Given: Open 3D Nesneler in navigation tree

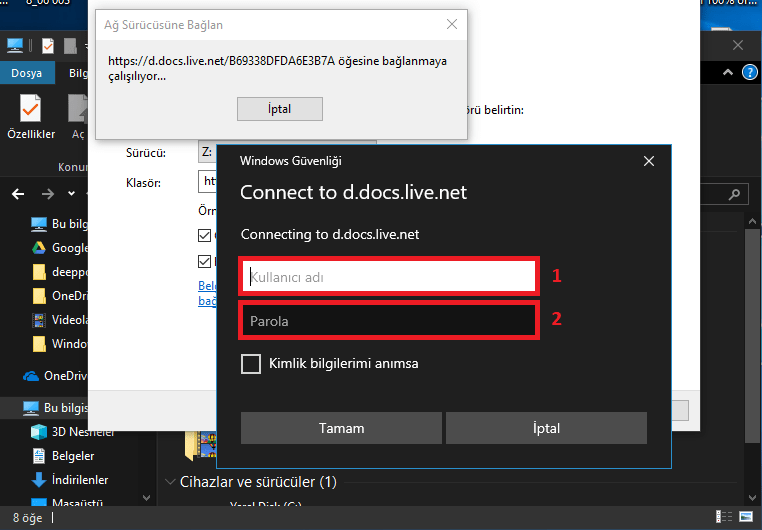Looking at the screenshot, I should 73,432.
